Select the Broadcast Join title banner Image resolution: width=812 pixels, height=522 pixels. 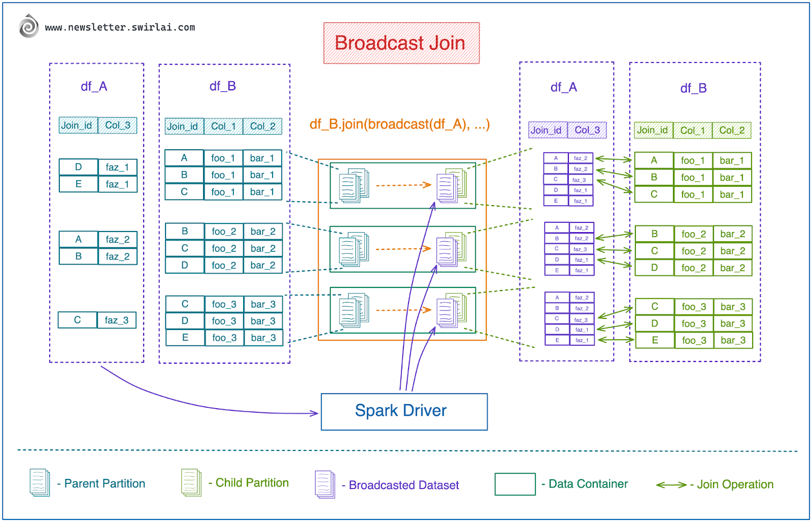[401, 43]
